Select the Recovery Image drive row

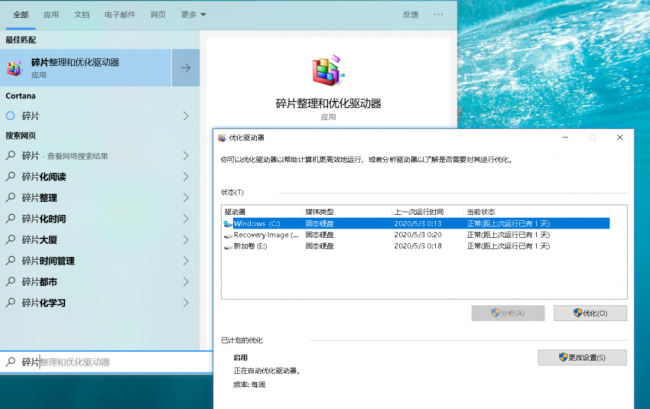tap(417, 235)
